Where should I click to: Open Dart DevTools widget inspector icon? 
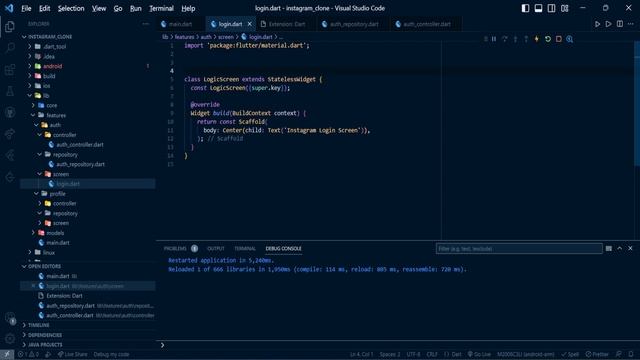click(x=569, y=39)
